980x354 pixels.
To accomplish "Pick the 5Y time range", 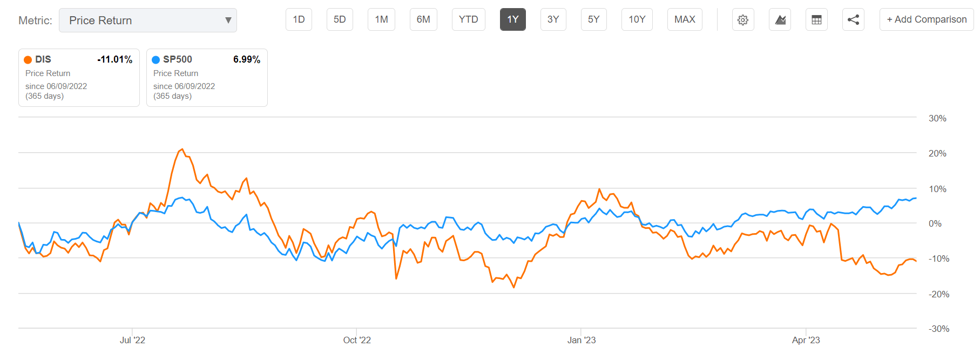I will click(593, 19).
